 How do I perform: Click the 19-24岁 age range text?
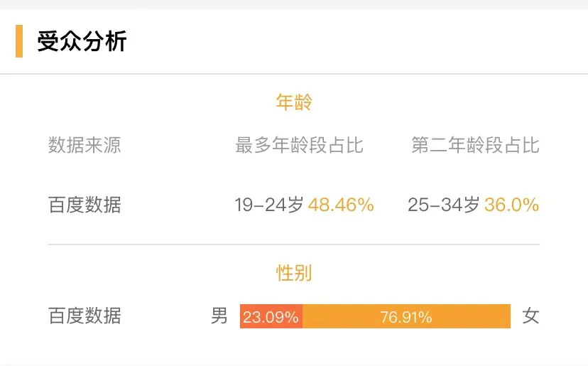tap(269, 205)
